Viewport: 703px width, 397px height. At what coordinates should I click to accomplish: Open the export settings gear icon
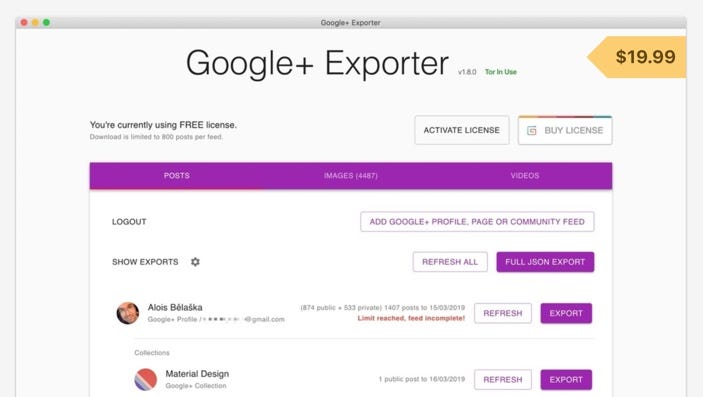coord(195,262)
